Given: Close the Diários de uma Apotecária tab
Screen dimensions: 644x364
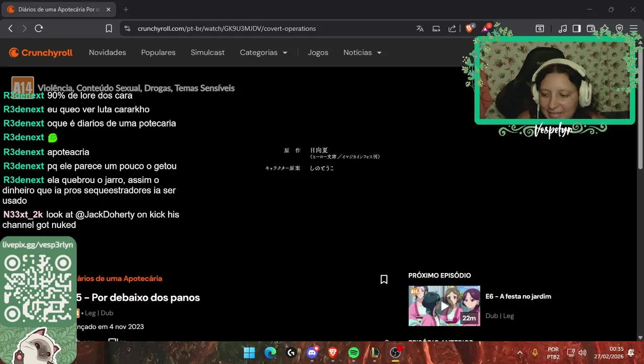Looking at the screenshot, I should (108, 9).
